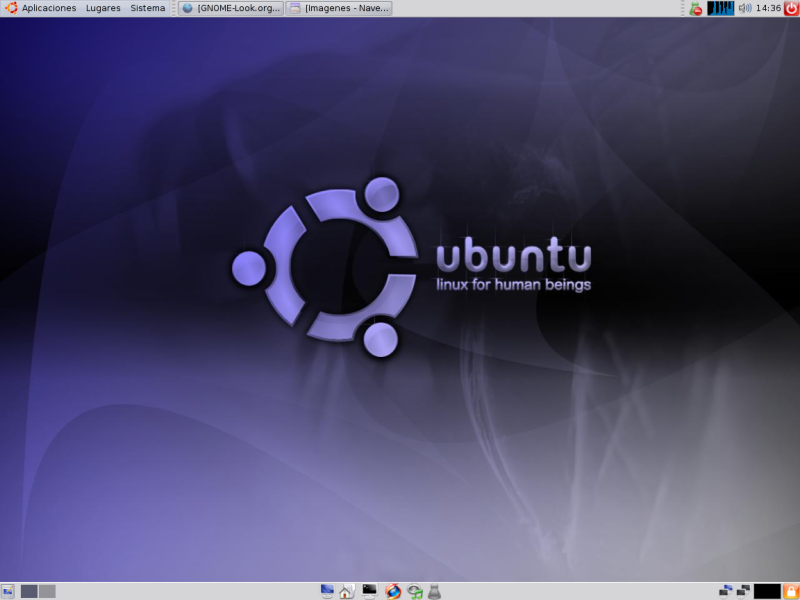This screenshot has width=800, height=600.
Task: Open the system monitor graph applet
Action: tap(720, 8)
